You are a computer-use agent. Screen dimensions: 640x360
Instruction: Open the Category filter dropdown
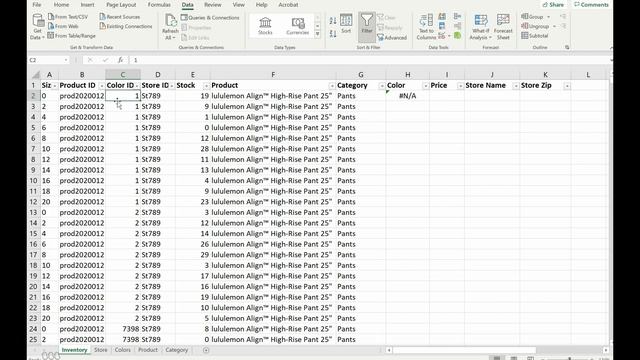382,86
